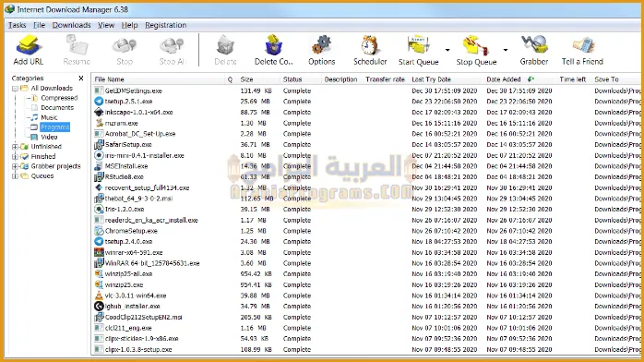This screenshot has width=644, height=362.
Task: Click the RStudio8.exe file icon
Action: [99, 177]
